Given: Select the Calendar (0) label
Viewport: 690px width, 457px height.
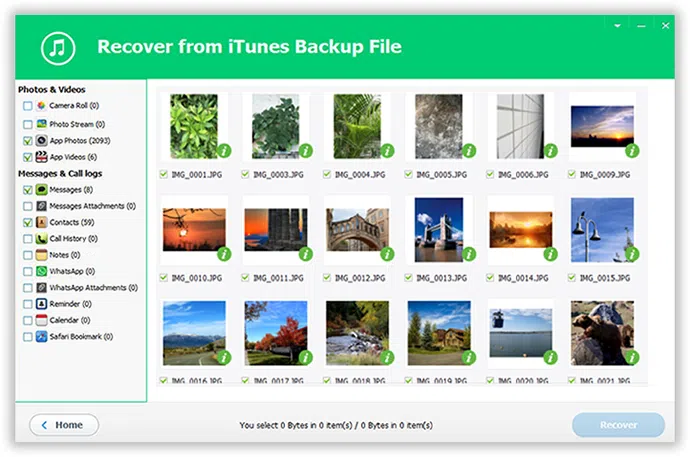Looking at the screenshot, I should 70,320.
